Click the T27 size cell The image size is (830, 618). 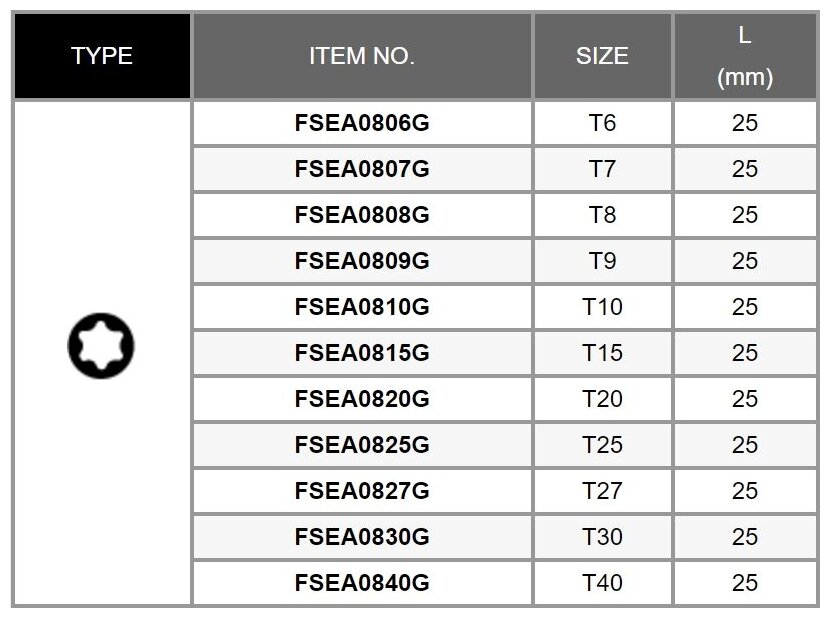click(x=602, y=491)
